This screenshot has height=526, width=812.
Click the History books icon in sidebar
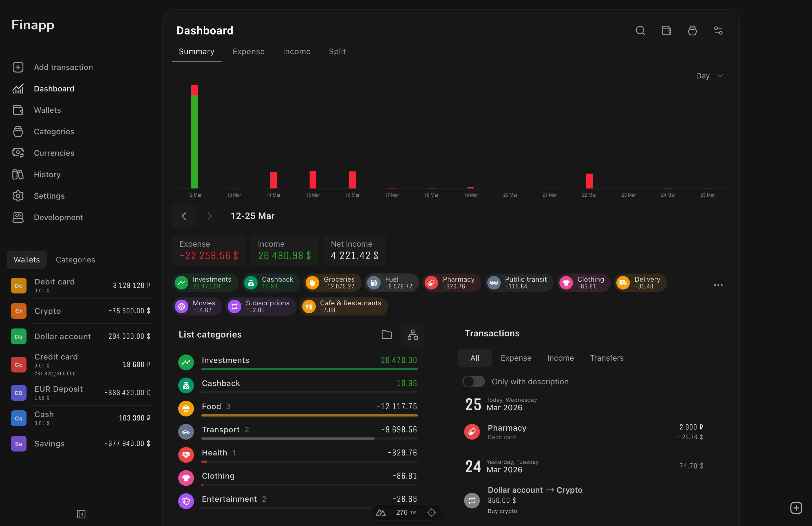click(18, 175)
